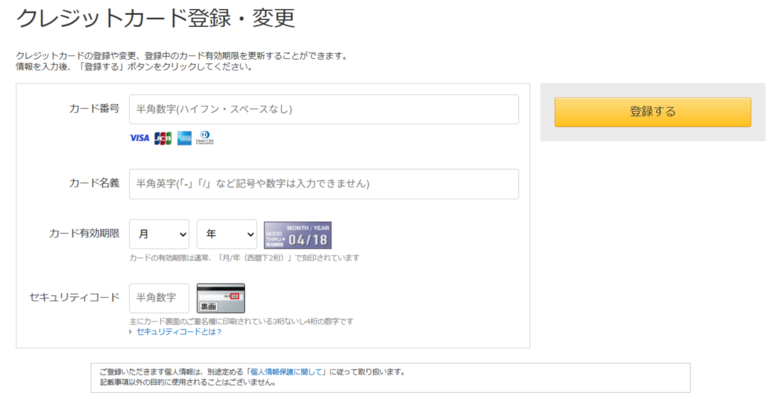
Task: Click the カード番号 label
Action: pos(94,108)
